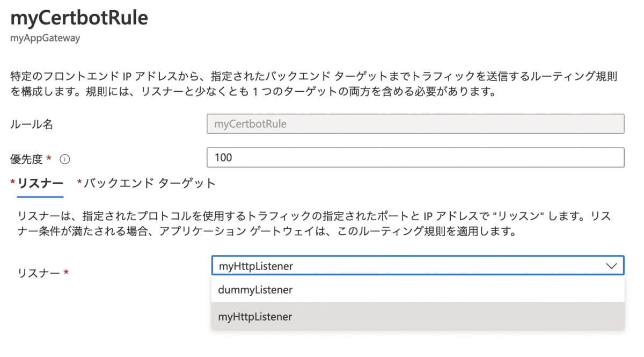Click the myAppGateway subtitle text

point(45,39)
